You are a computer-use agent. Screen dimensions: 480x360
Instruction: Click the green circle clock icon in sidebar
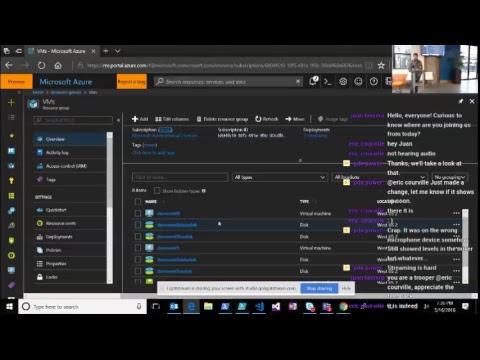pyautogui.click(x=11, y=255)
